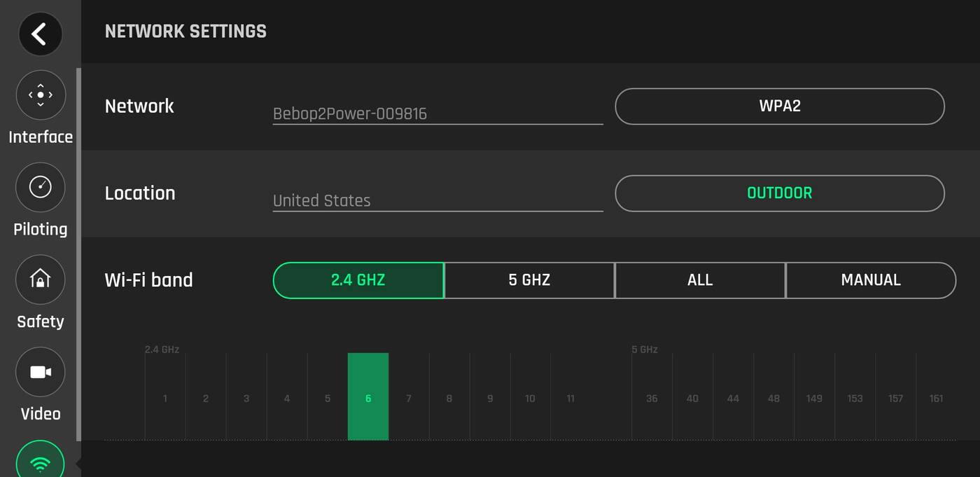The width and height of the screenshot is (980, 477).
Task: Open the United States location selector
Action: pos(437,200)
